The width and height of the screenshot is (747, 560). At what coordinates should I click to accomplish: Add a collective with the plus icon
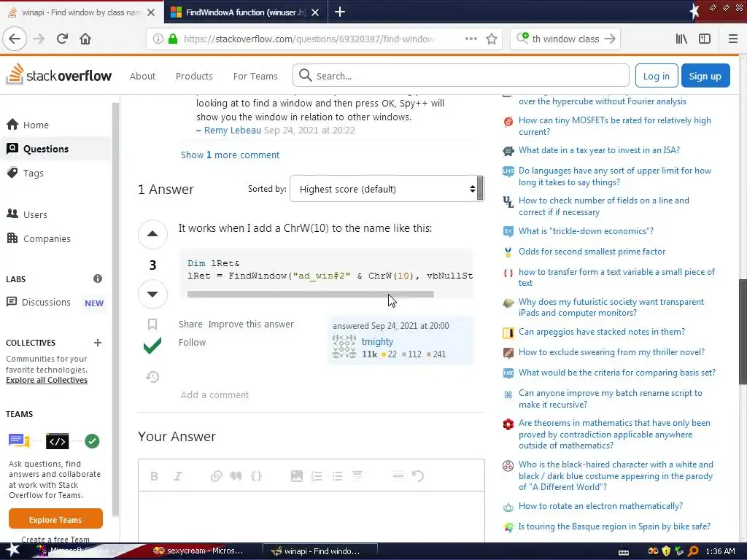(x=98, y=343)
